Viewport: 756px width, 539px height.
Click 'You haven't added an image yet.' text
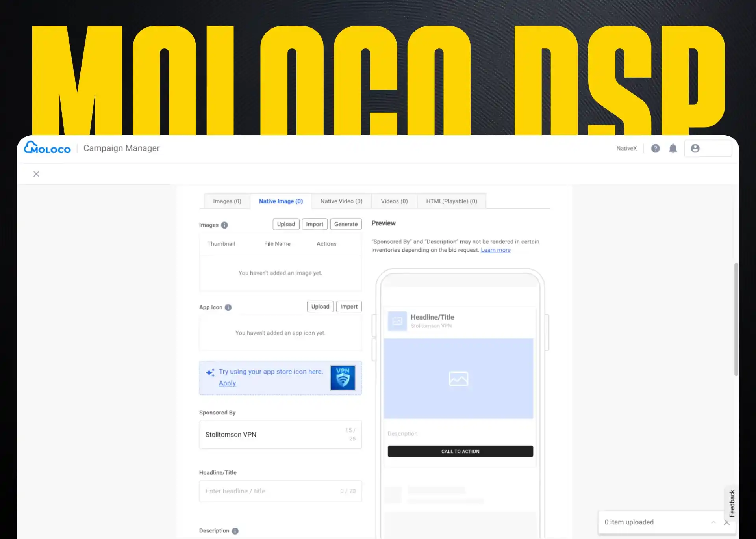(280, 273)
